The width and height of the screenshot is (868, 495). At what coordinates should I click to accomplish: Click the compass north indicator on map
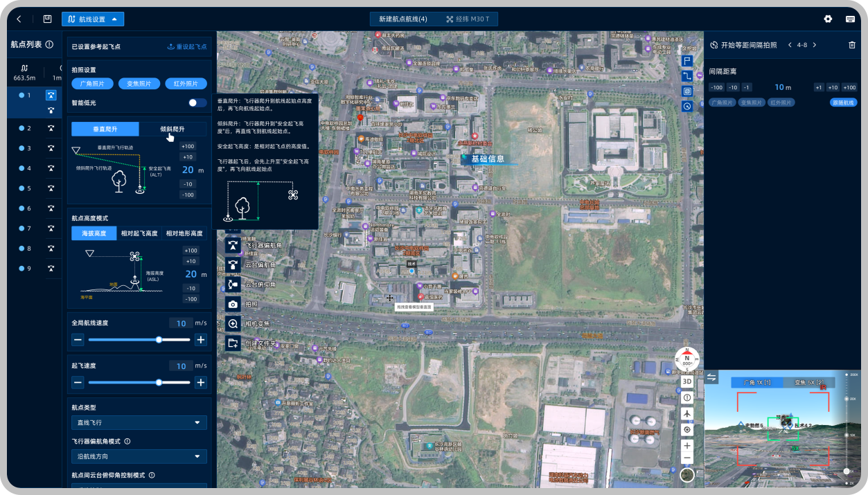coord(687,359)
